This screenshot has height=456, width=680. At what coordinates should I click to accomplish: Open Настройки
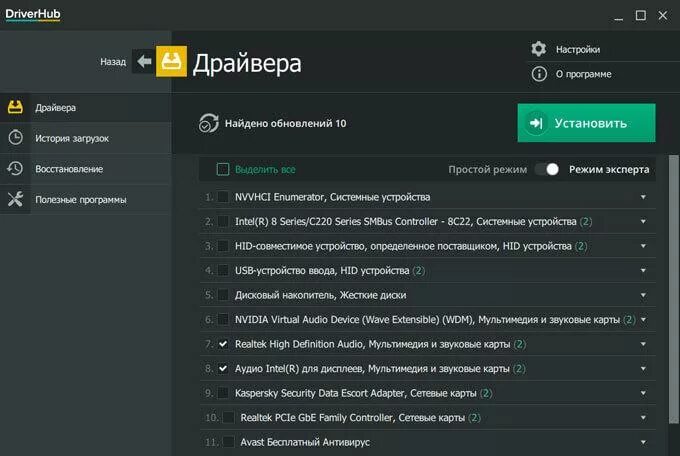pyautogui.click(x=578, y=49)
